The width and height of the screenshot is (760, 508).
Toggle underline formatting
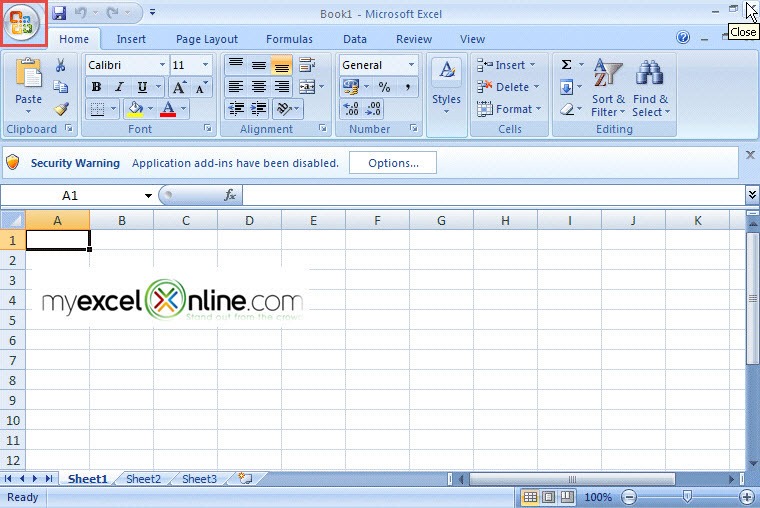pos(142,87)
